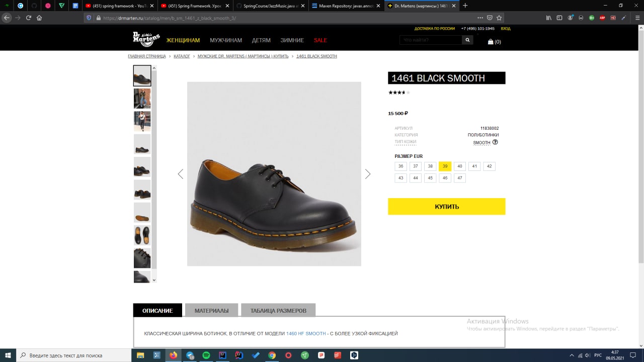
Task: Open Spotify from the taskbar
Action: coord(206,355)
